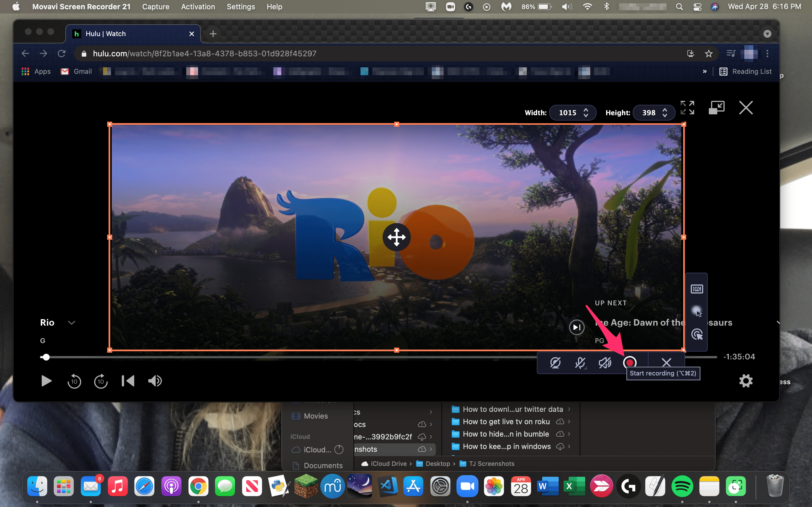
Task: Play the Hulu video
Action: tap(46, 381)
